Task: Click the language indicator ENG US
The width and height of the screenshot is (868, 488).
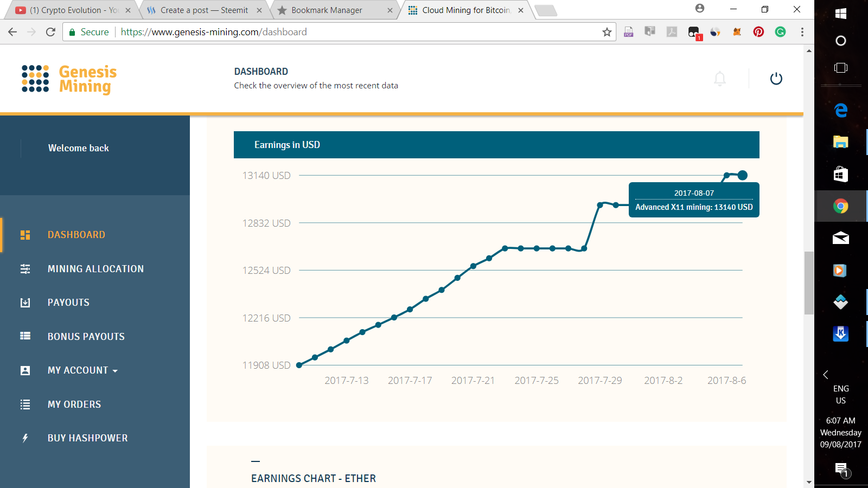Action: click(841, 395)
